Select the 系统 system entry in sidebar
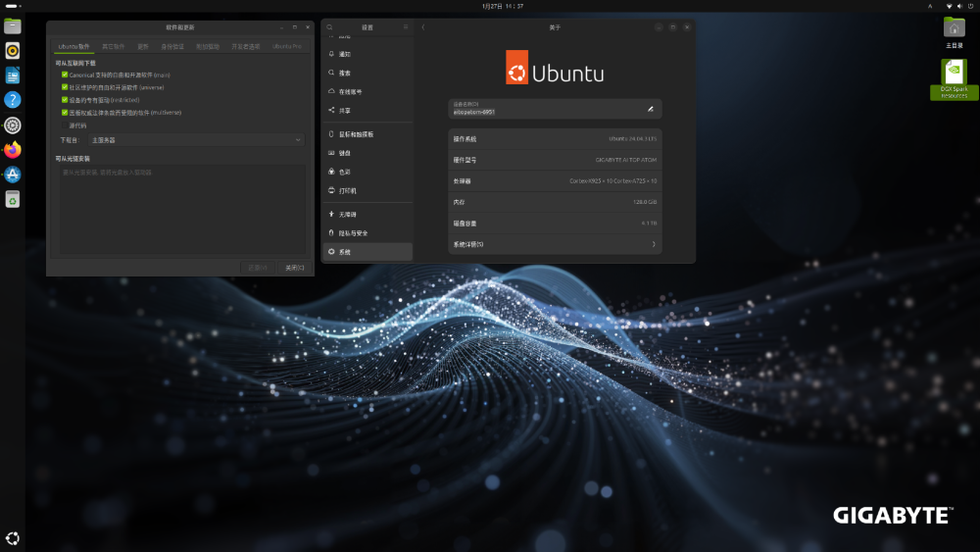The width and height of the screenshot is (980, 552). pyautogui.click(x=367, y=252)
